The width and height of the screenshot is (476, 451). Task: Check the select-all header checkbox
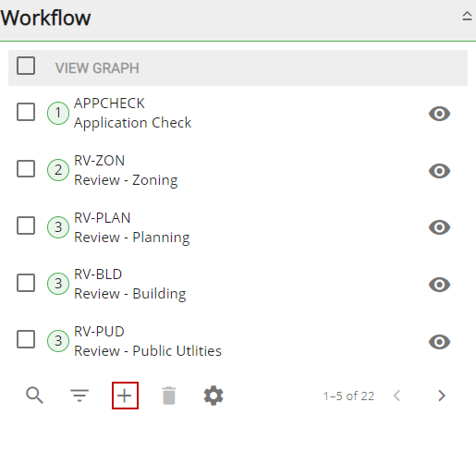(26, 66)
